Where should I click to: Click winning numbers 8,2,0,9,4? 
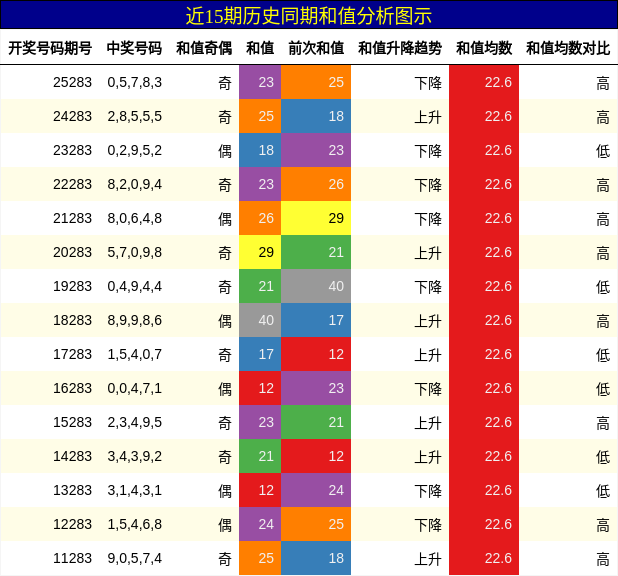coord(134,184)
